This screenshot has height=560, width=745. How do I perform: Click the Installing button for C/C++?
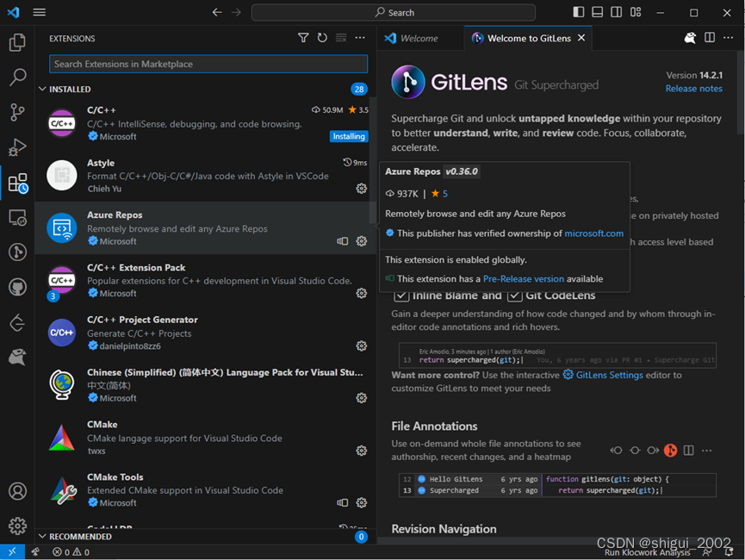point(349,136)
